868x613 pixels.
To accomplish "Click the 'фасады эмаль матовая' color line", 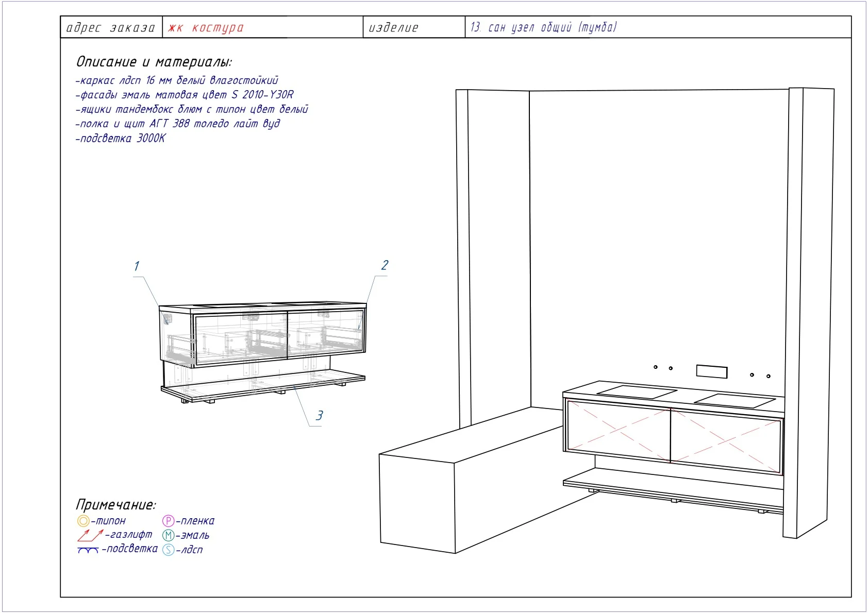I will pyautogui.click(x=185, y=95).
